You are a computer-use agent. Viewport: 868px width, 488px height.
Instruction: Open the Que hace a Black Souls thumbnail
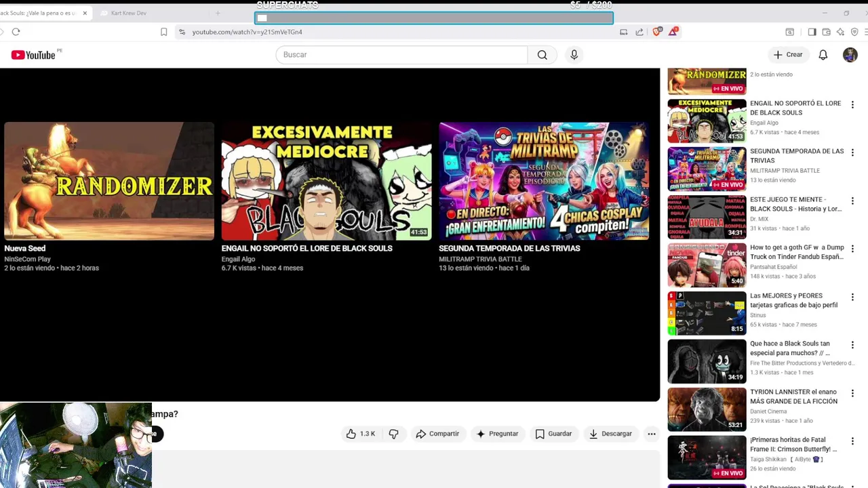click(x=707, y=361)
